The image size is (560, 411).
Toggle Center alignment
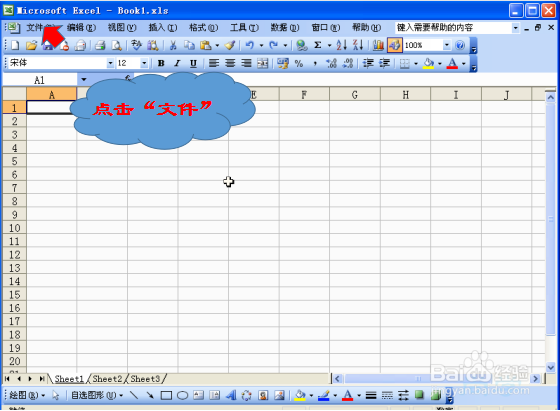[x=230, y=64]
